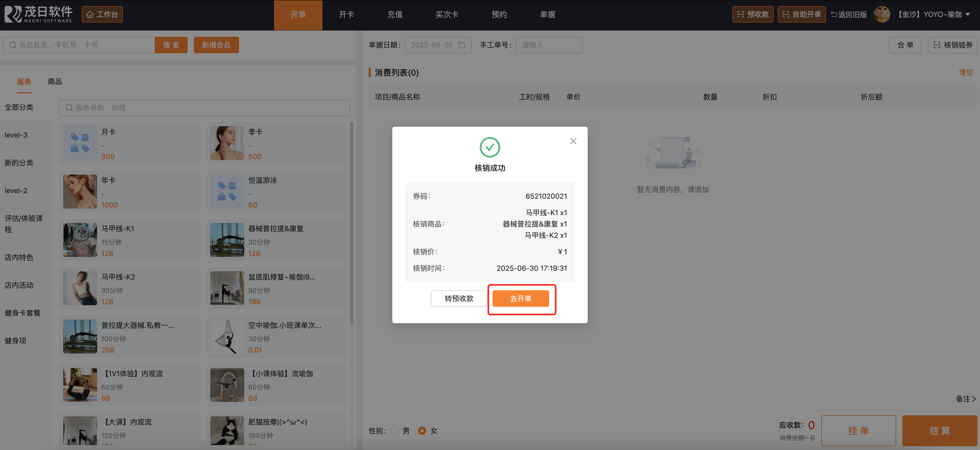Click the calendar icon in 单据日期 field
Screen dimensions: 980x450
click(x=462, y=45)
